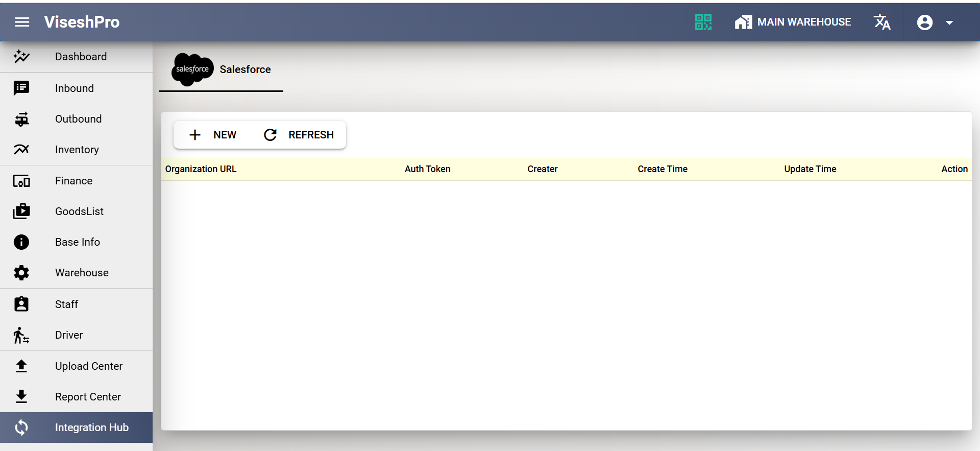Select Main Warehouse switcher
The height and width of the screenshot is (451, 980).
[793, 22]
